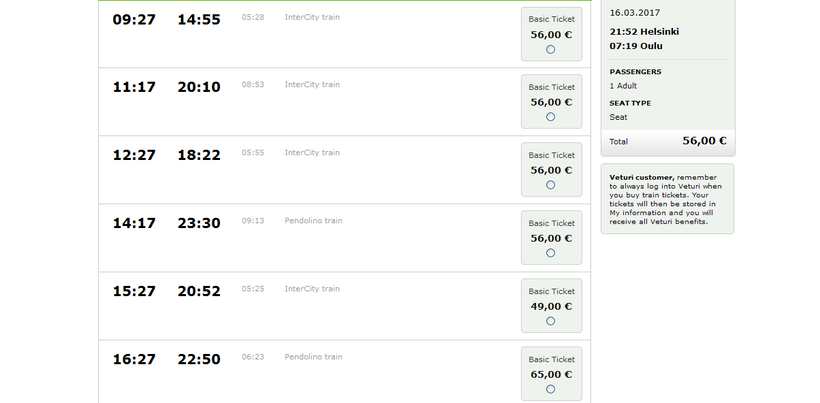Click Pendolino train label in 14:17 row
The width and height of the screenshot is (820, 403).
[x=313, y=221]
